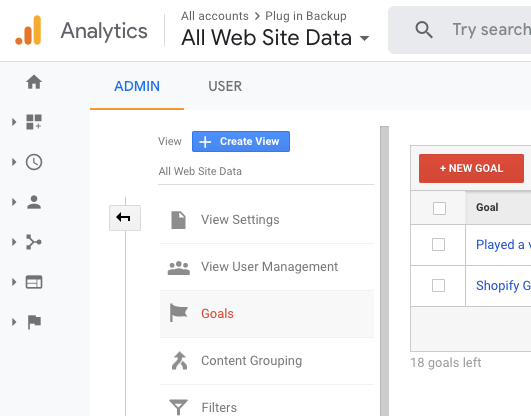Select all goals via header checkbox
Image resolution: width=531 pixels, height=416 pixels.
click(439, 208)
